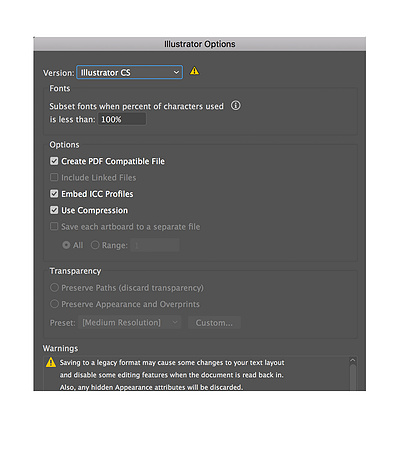Toggle the Include Linked Files checkbox
Viewport: 399px width, 465px height.
click(54, 177)
